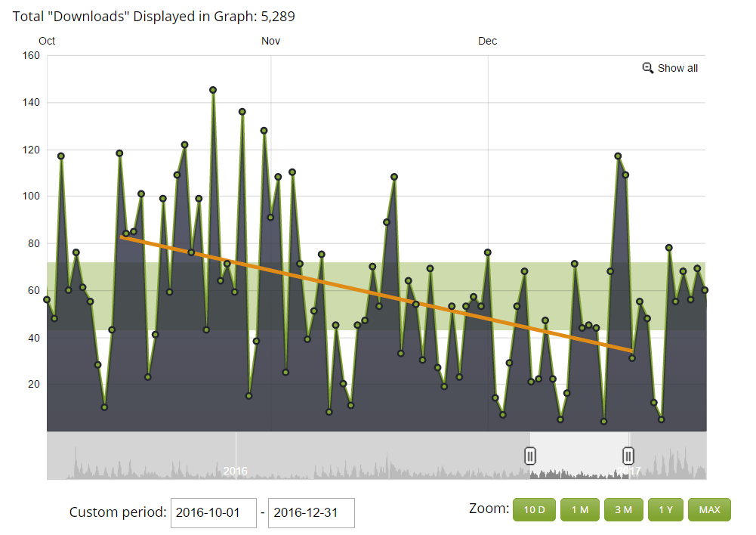Viewport: 756px width, 535px height.
Task: Click the Nov label on the top axis
Action: tap(270, 41)
